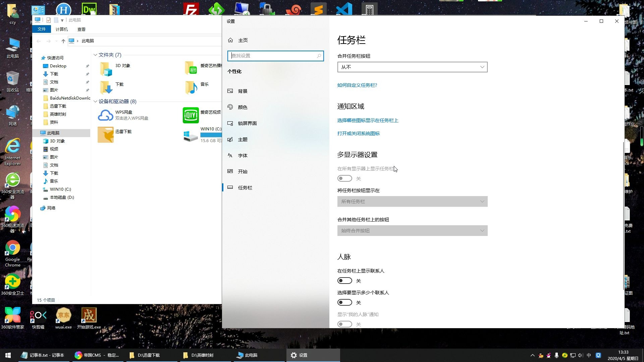
Task: Click the clock showing 13:33 in taskbar
Action: click(x=623, y=355)
